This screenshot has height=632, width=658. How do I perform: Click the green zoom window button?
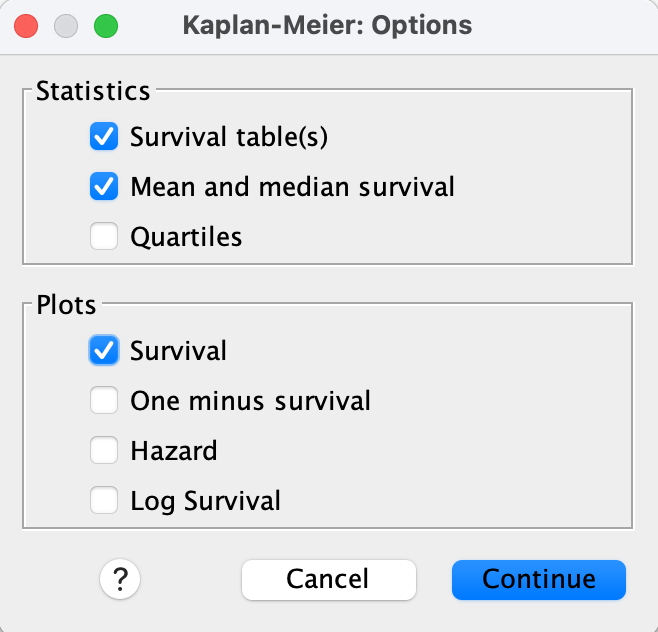point(104,25)
